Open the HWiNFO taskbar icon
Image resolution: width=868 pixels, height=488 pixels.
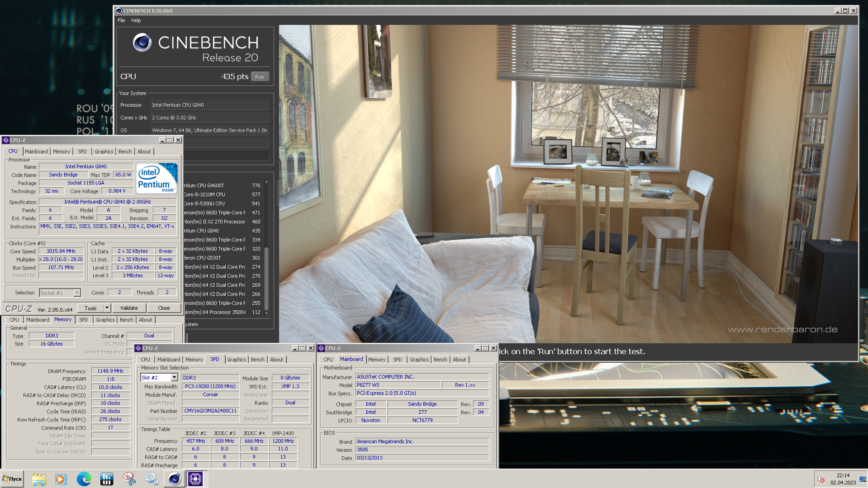coord(107,479)
